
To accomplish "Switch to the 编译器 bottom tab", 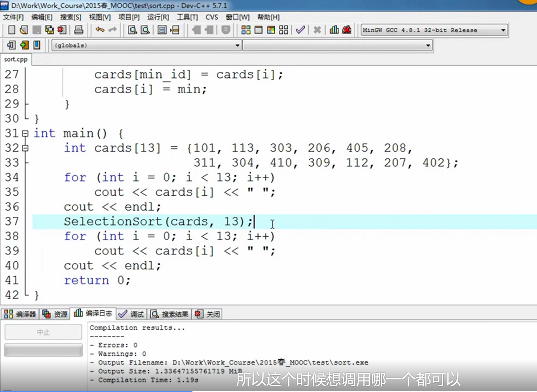I will point(20,314).
